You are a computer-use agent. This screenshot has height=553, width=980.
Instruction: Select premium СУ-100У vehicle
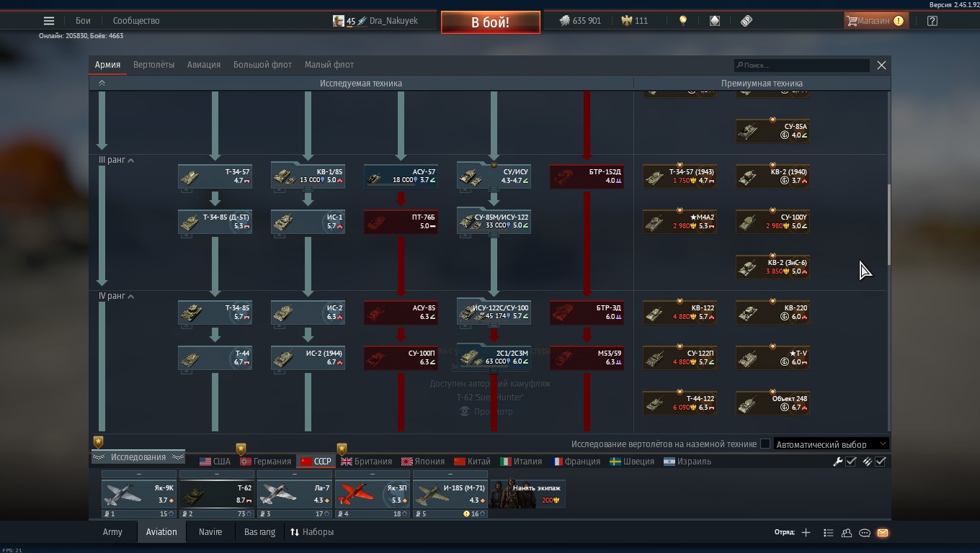click(x=772, y=222)
